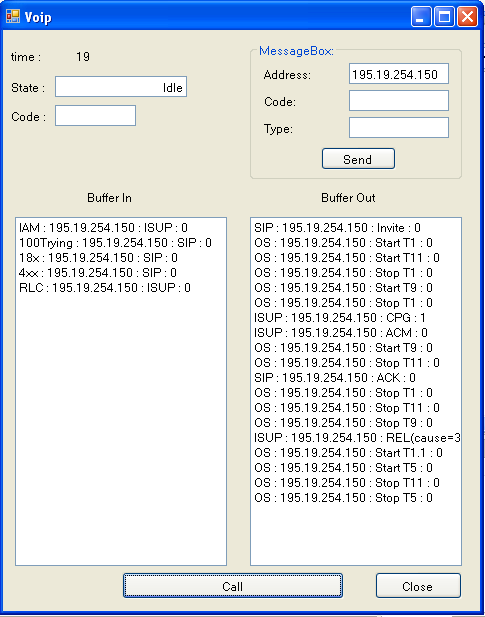Select the SIP ACK line in Buffer Out
This screenshot has height=617, width=485.
335,378
